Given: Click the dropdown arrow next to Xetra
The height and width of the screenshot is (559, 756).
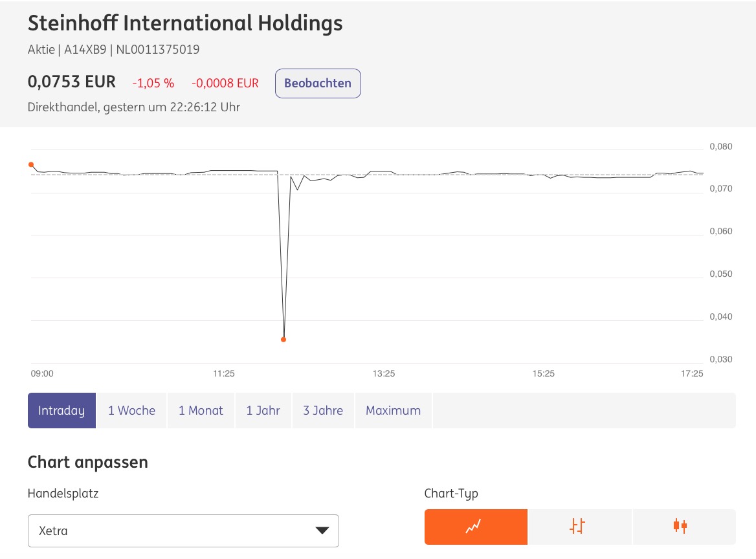Looking at the screenshot, I should click(x=322, y=530).
